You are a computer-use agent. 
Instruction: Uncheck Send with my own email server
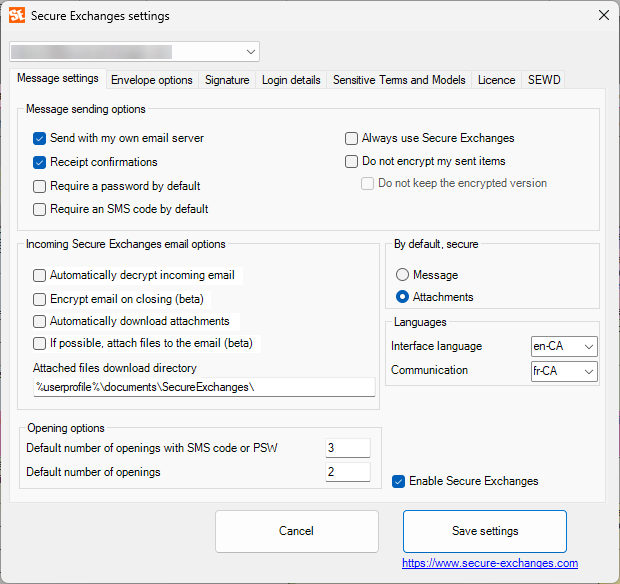click(40, 138)
